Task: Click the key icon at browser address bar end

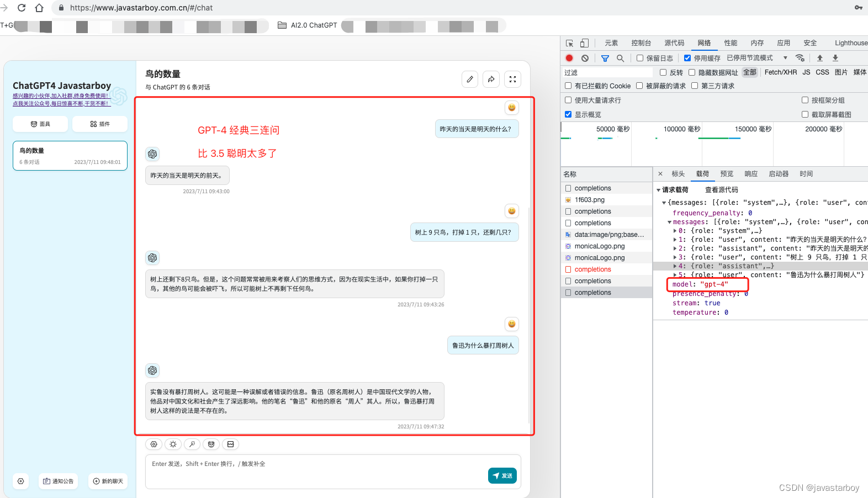Action: click(859, 8)
